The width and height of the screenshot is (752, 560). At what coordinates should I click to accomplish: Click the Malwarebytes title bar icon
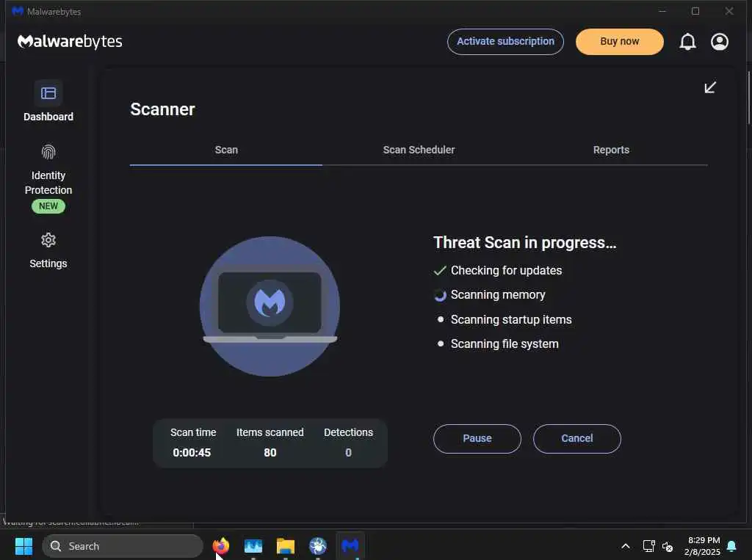click(18, 11)
